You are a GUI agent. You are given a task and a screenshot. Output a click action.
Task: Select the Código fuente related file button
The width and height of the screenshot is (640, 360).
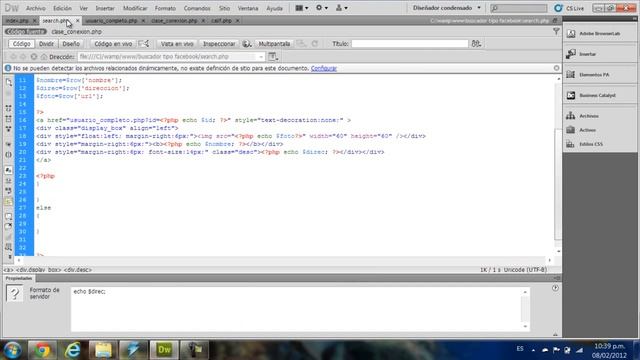coord(25,31)
